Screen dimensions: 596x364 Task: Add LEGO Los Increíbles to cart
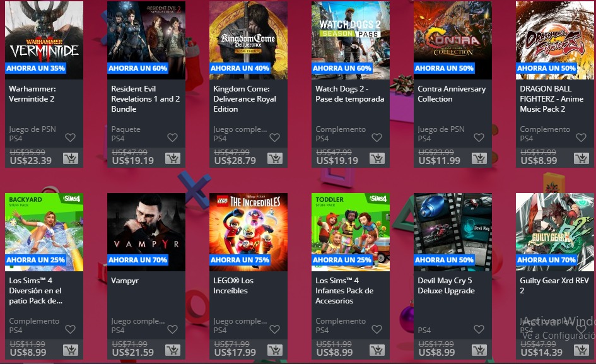[x=275, y=350]
